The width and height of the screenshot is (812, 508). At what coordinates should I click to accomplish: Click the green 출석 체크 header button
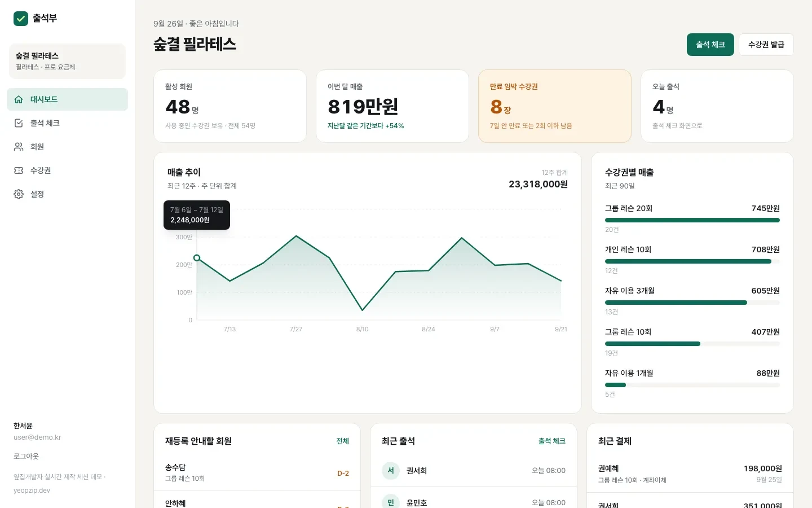710,45
